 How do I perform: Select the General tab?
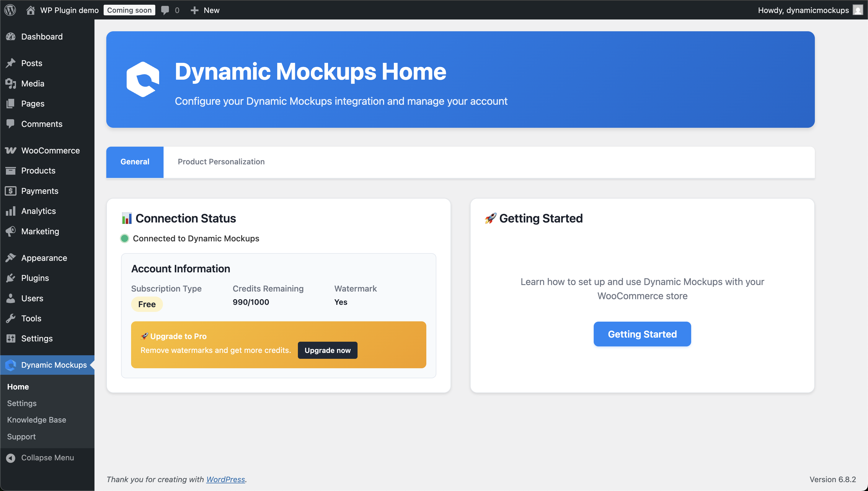[x=135, y=162]
